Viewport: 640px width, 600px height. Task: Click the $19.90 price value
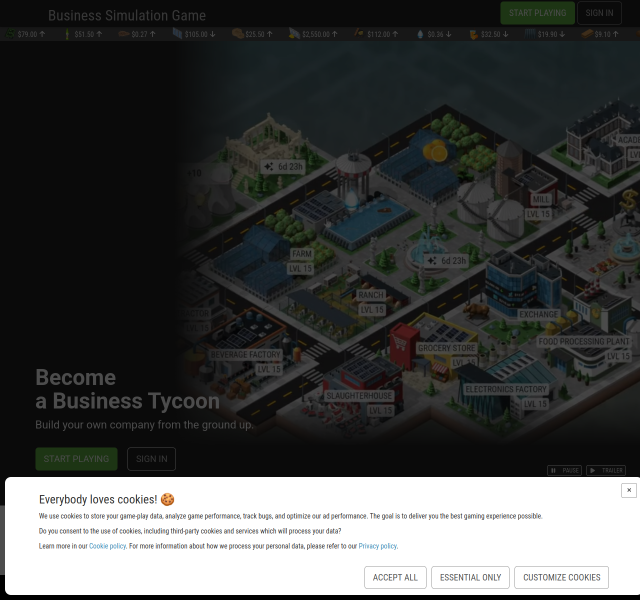click(547, 34)
